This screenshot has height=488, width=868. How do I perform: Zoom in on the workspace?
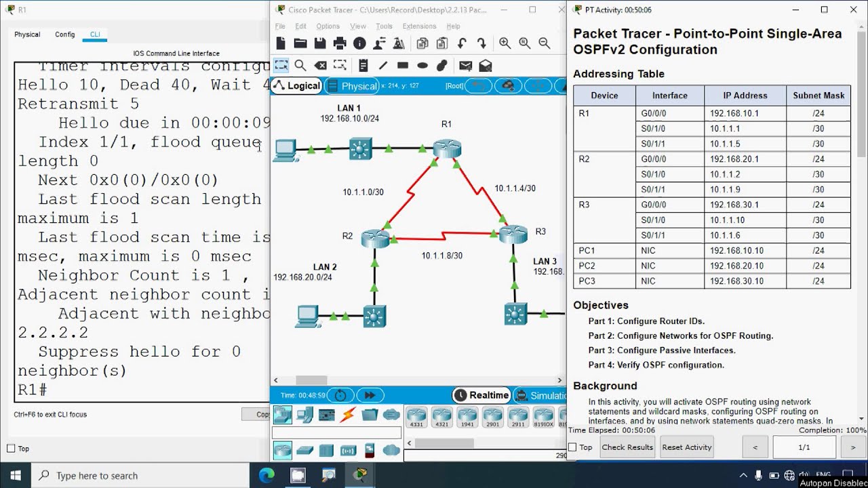click(x=505, y=43)
